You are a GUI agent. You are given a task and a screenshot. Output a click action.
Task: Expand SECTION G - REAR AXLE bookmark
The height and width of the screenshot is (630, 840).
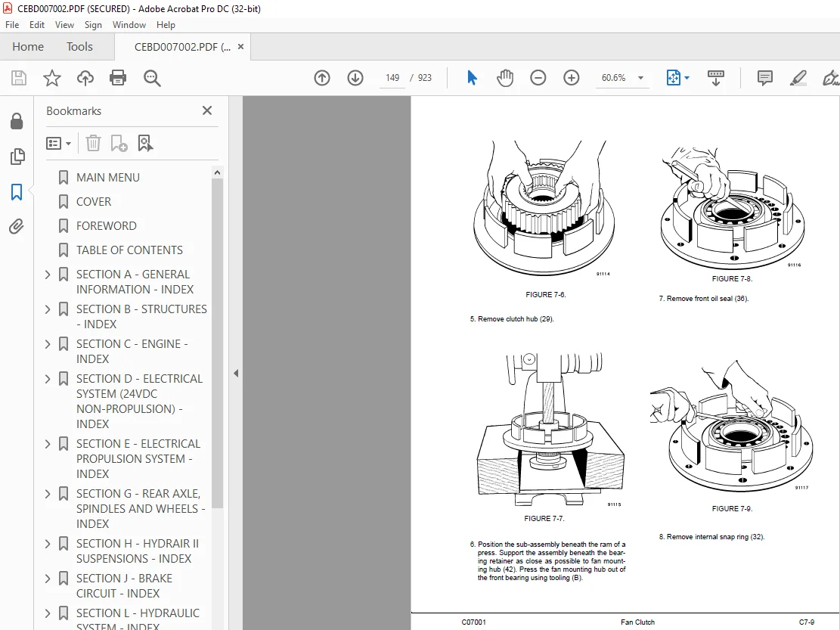pos(48,494)
